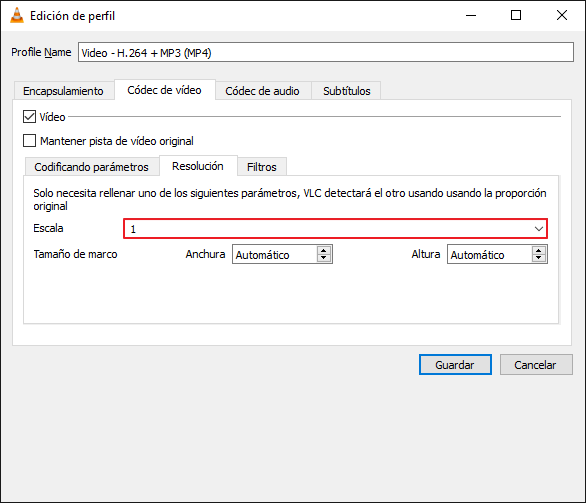Click the Guardar button
This screenshot has height=503, width=586.
(455, 365)
